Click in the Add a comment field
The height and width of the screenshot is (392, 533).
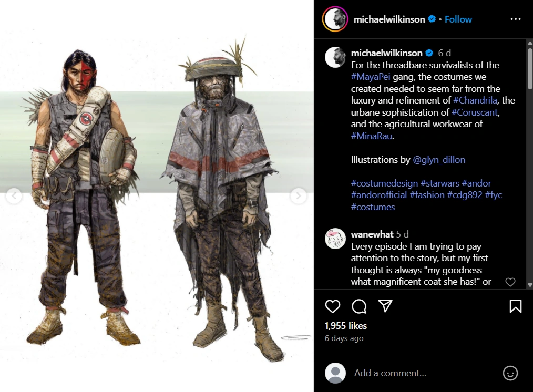425,373
